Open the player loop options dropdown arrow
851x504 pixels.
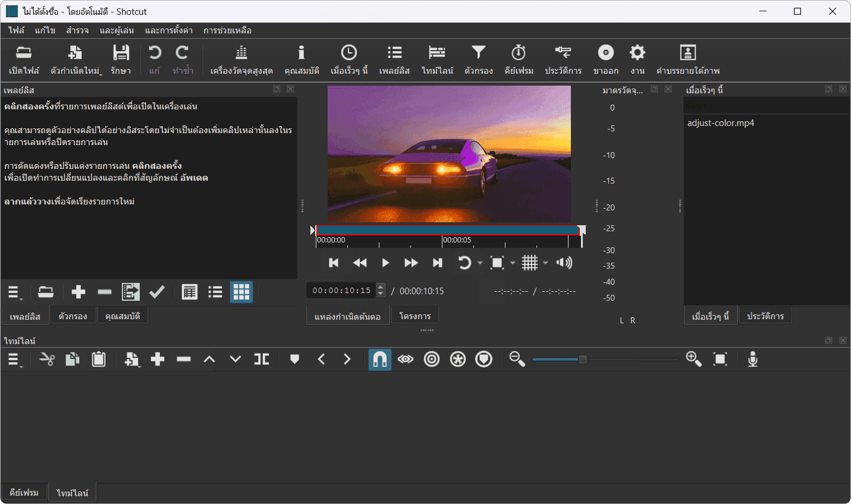[480, 263]
